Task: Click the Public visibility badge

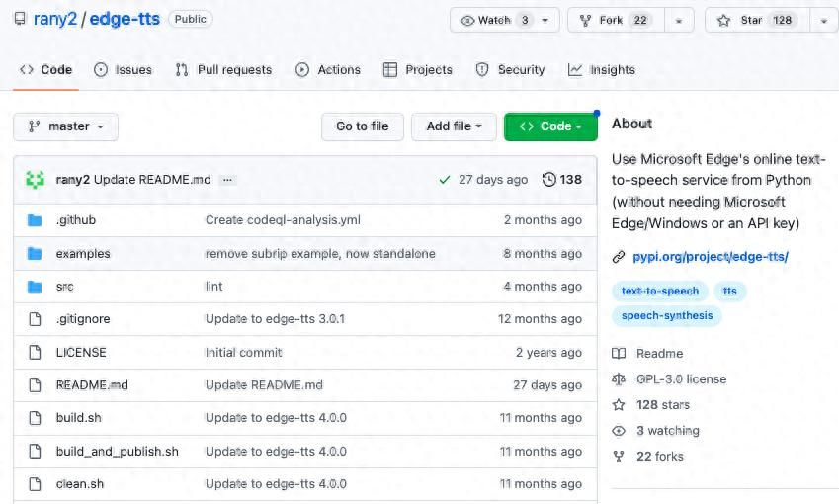Action: pyautogui.click(x=191, y=19)
